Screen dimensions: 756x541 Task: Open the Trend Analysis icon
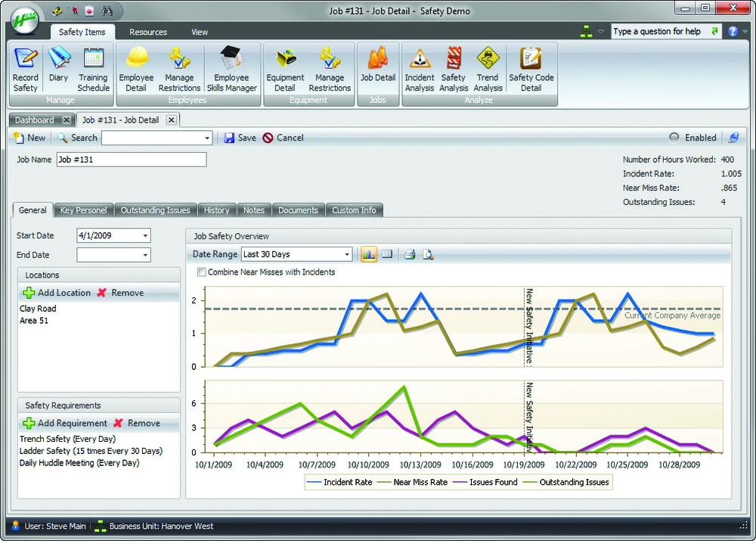[488, 69]
